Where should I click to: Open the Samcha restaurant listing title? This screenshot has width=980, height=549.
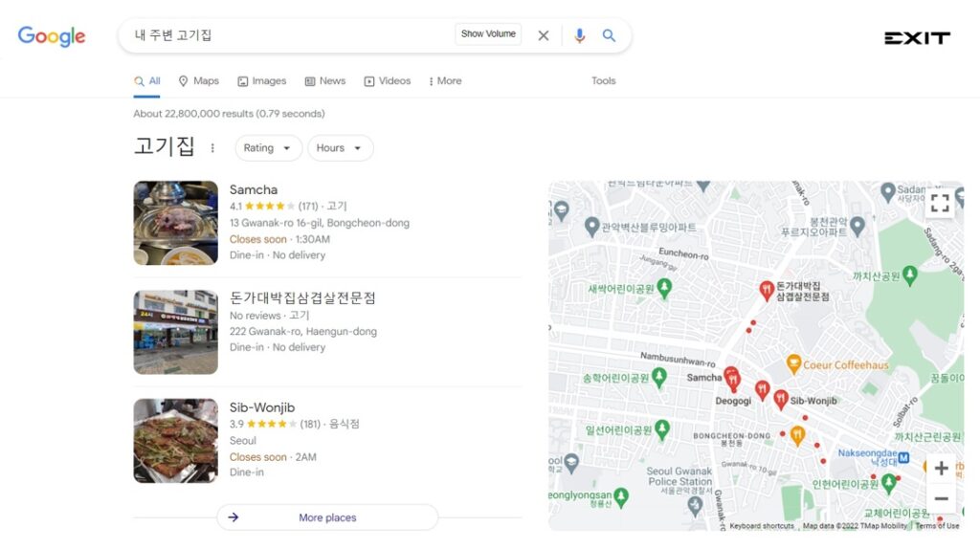click(x=253, y=189)
